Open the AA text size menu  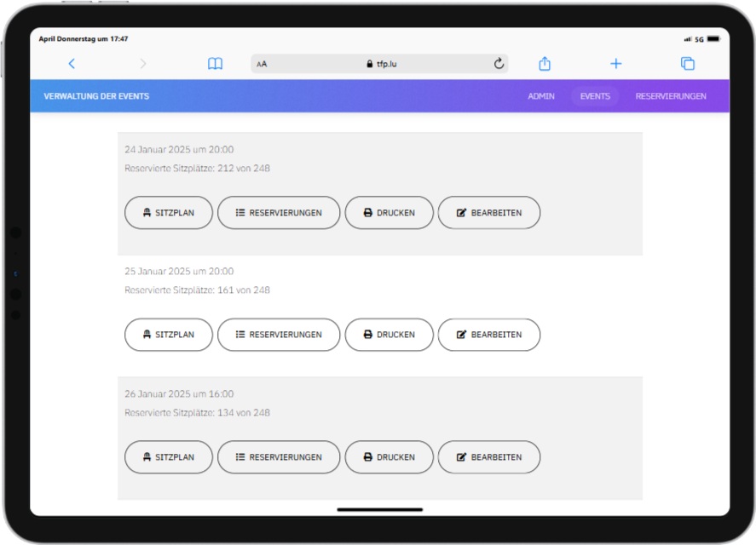(x=262, y=64)
